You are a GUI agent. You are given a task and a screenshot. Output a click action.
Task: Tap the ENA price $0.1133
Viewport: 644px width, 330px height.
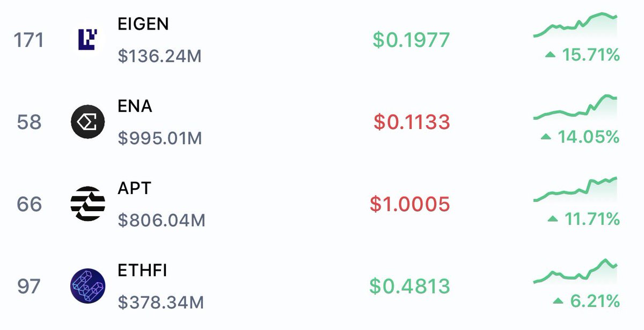412,123
